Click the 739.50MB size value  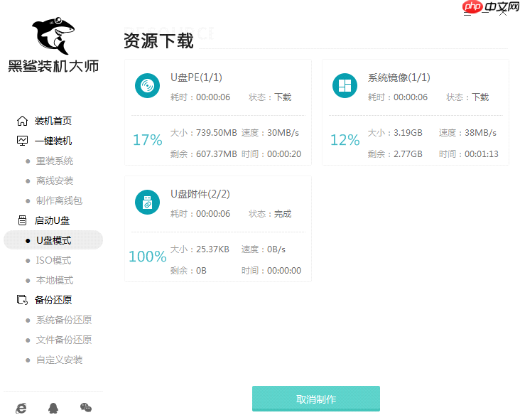[216, 133]
